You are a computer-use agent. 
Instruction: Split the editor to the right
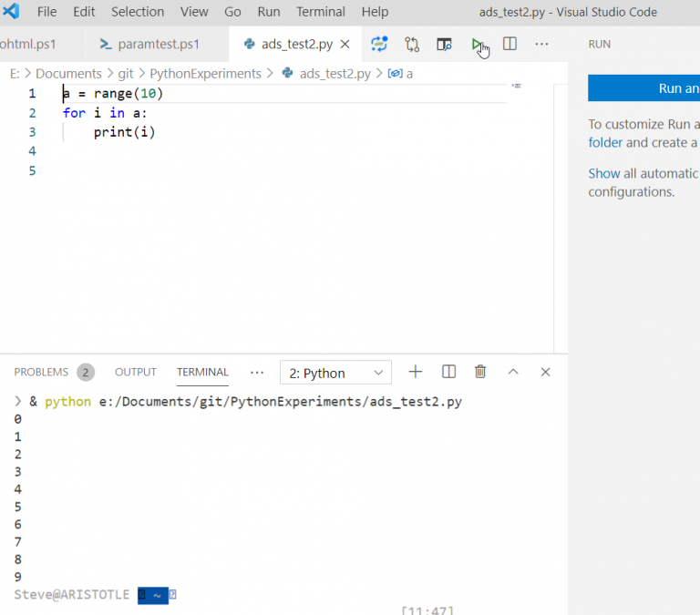tap(510, 44)
